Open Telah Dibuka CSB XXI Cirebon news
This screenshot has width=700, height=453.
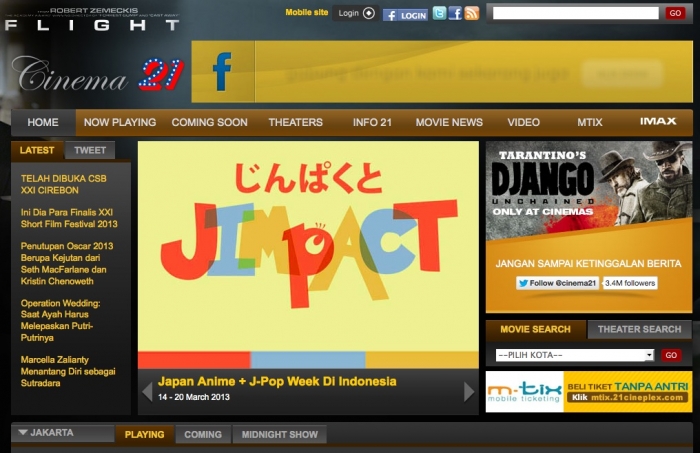[63, 184]
